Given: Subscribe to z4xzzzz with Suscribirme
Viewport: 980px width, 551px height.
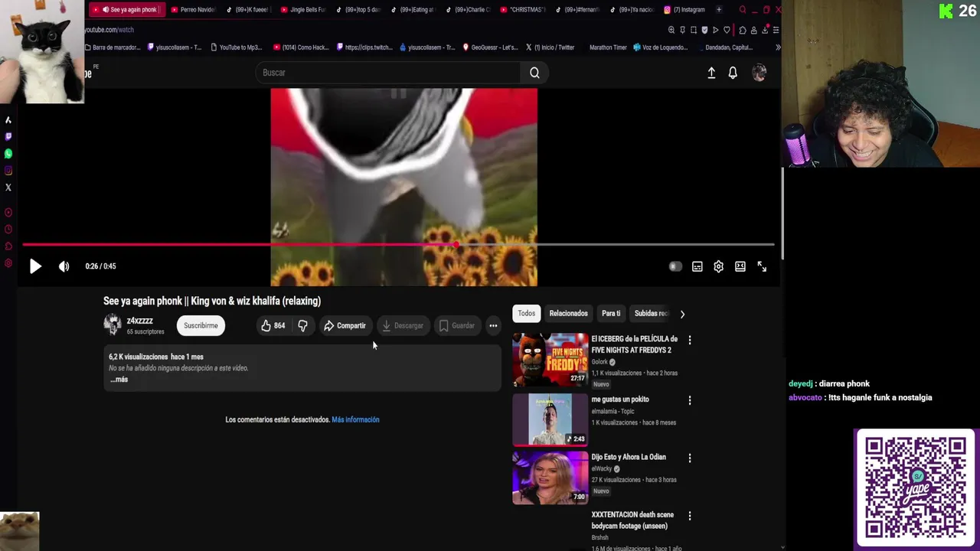Looking at the screenshot, I should pos(201,326).
